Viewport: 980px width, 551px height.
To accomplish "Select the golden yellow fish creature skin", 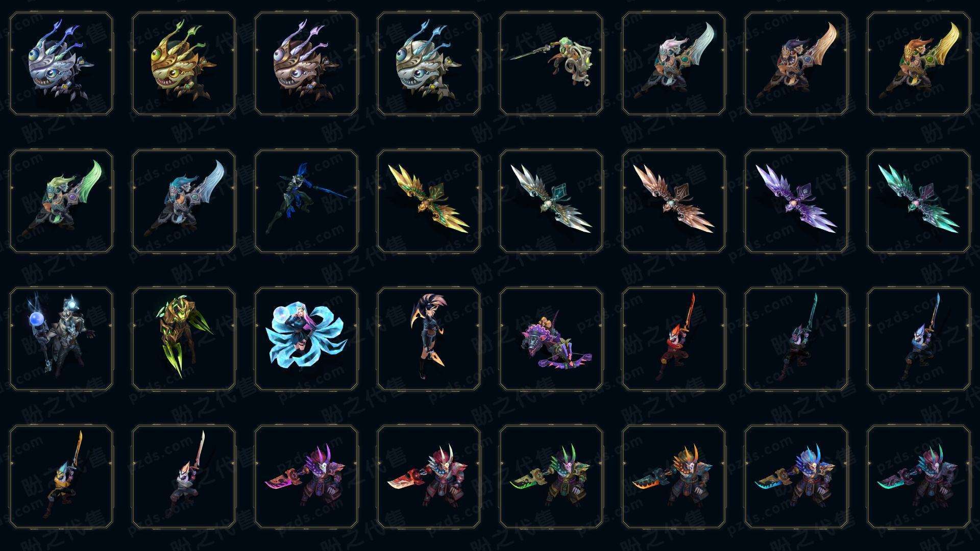I will click(184, 64).
